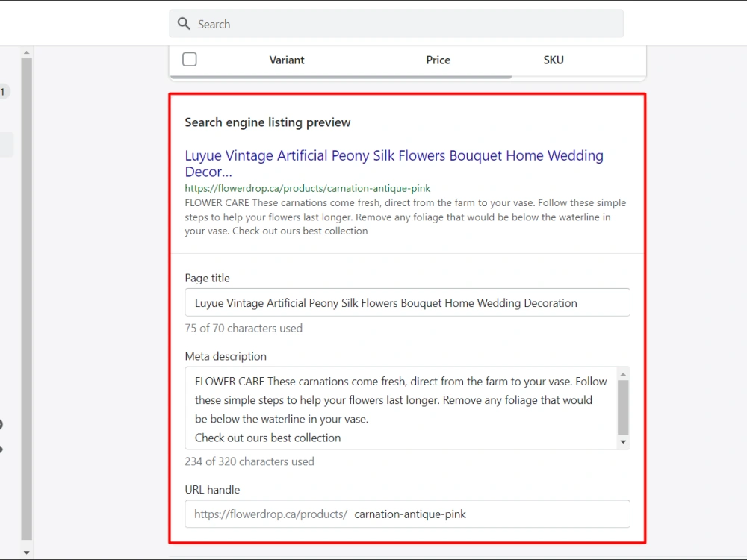Click the URL handle field carnation-antique-pink
This screenshot has height=560, width=747.
(407, 514)
